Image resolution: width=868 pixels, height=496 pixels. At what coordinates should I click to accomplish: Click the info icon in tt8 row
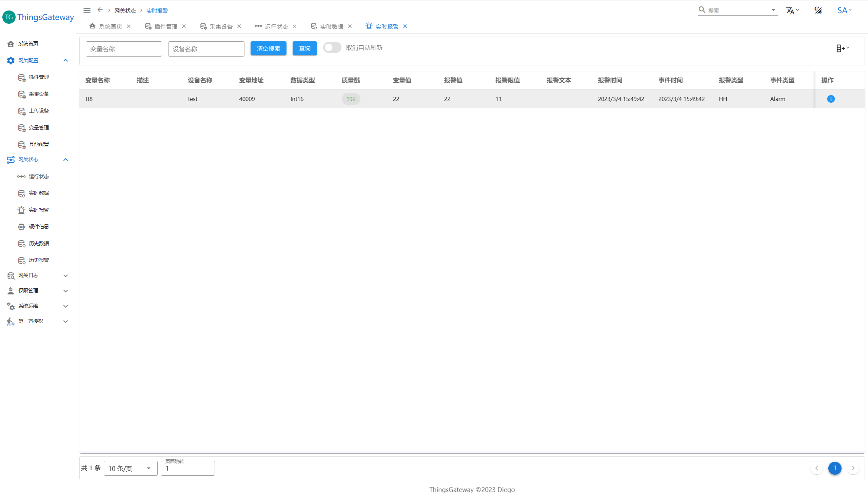coord(830,99)
